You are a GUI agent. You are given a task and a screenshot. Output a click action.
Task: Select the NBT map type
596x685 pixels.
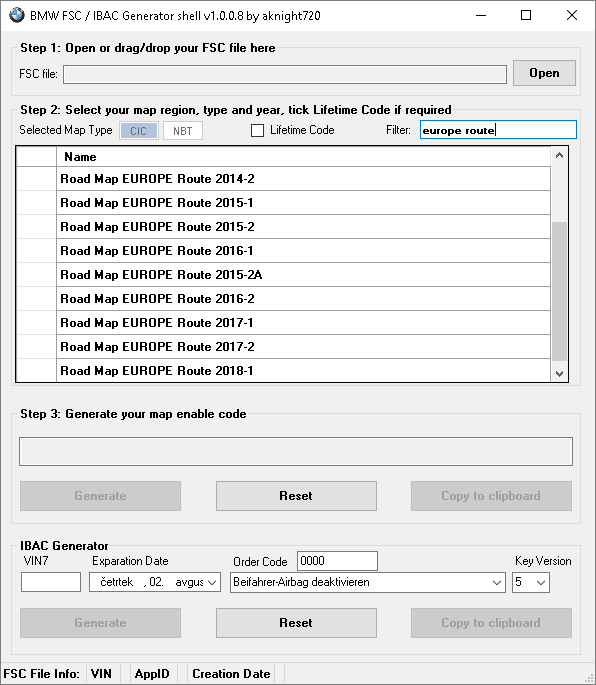pyautogui.click(x=183, y=131)
